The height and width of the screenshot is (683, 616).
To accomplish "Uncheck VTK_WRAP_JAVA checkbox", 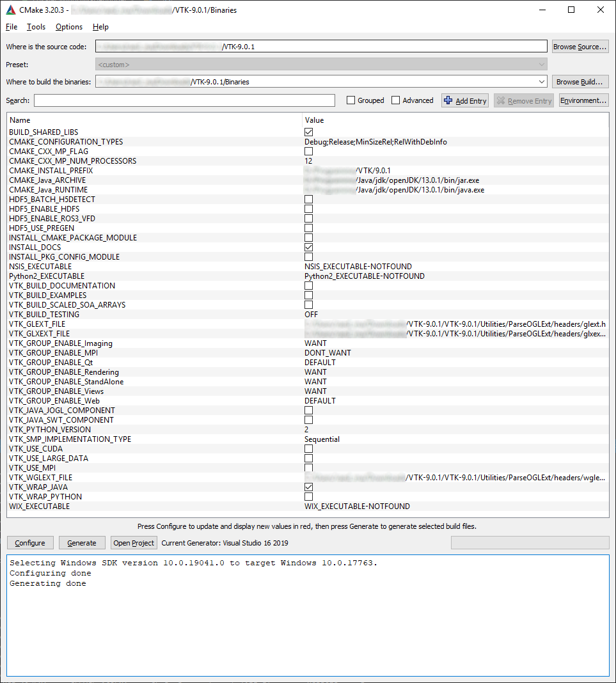I will coord(308,487).
